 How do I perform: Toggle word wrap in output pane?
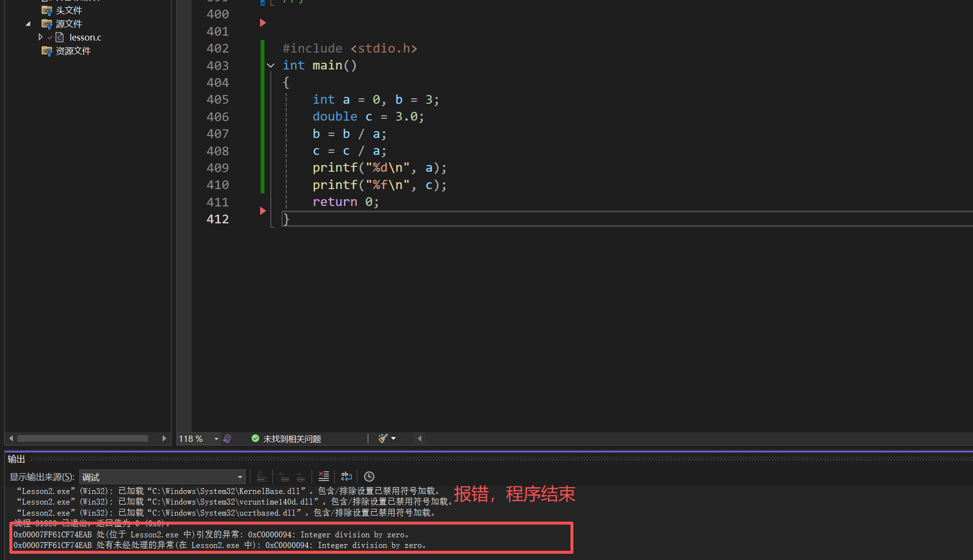[347, 477]
